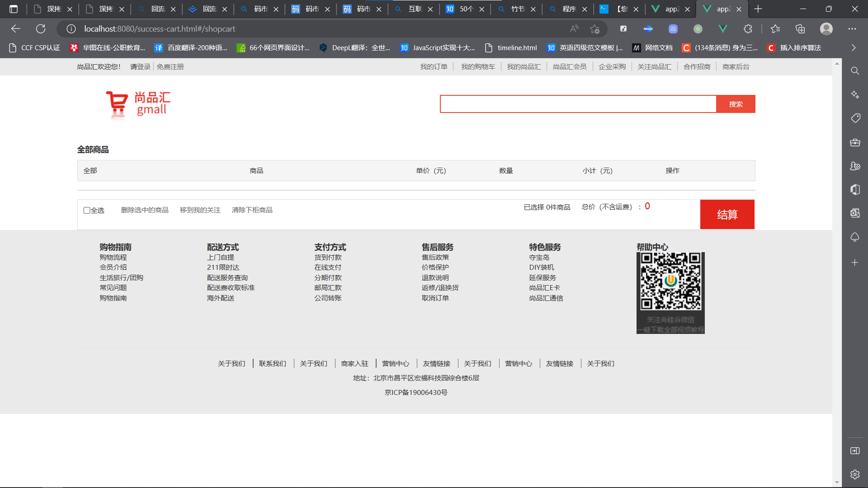The height and width of the screenshot is (488, 868).
Task: Click 夺宝岛 footer link
Action: [539, 258]
